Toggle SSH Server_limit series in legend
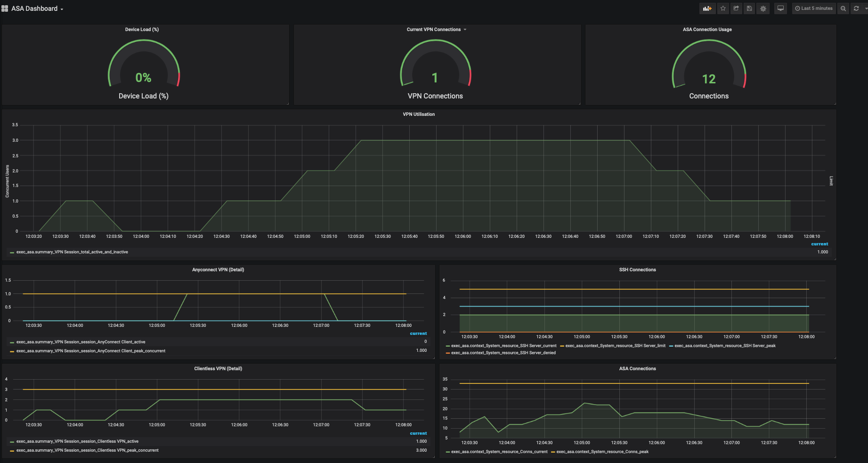Image resolution: width=868 pixels, height=463 pixels. 615,346
